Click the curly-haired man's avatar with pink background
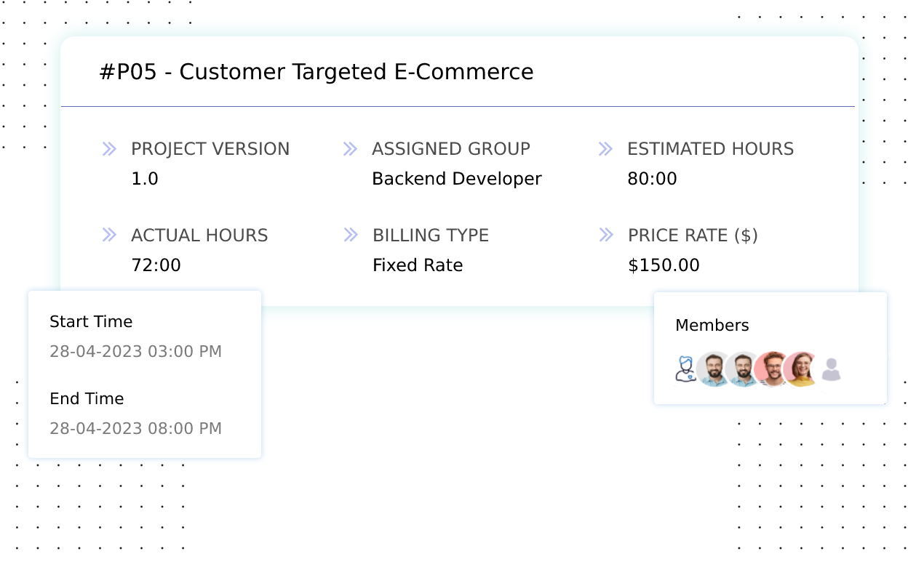Viewport: 924px width, 567px height. tap(773, 369)
